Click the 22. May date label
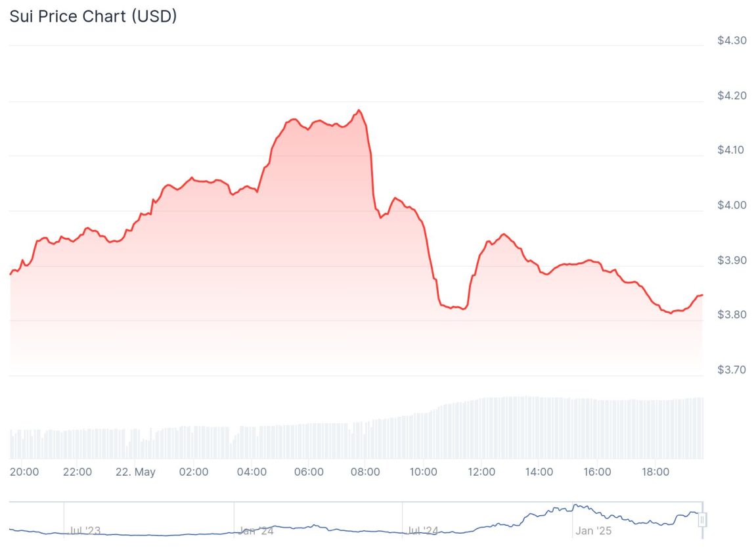The height and width of the screenshot is (552, 756). pos(135,472)
